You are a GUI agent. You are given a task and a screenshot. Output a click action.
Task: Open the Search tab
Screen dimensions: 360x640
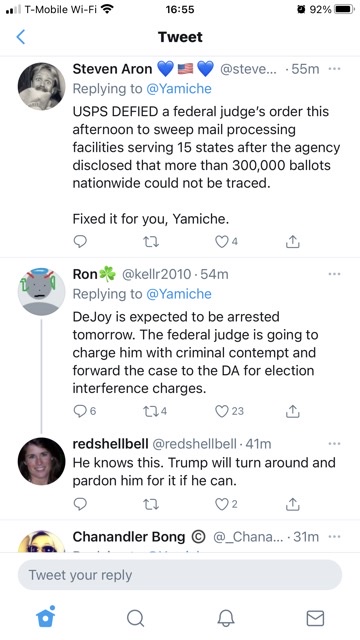135,618
